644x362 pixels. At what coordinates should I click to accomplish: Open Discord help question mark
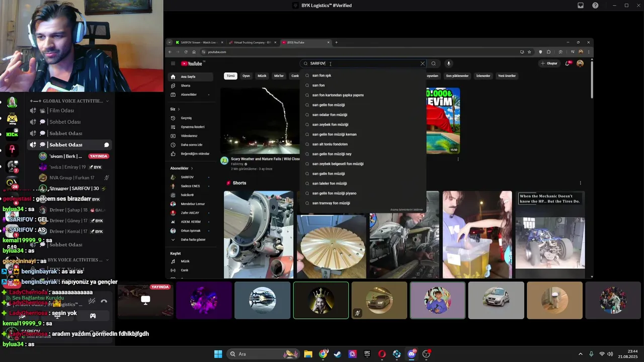595,6
